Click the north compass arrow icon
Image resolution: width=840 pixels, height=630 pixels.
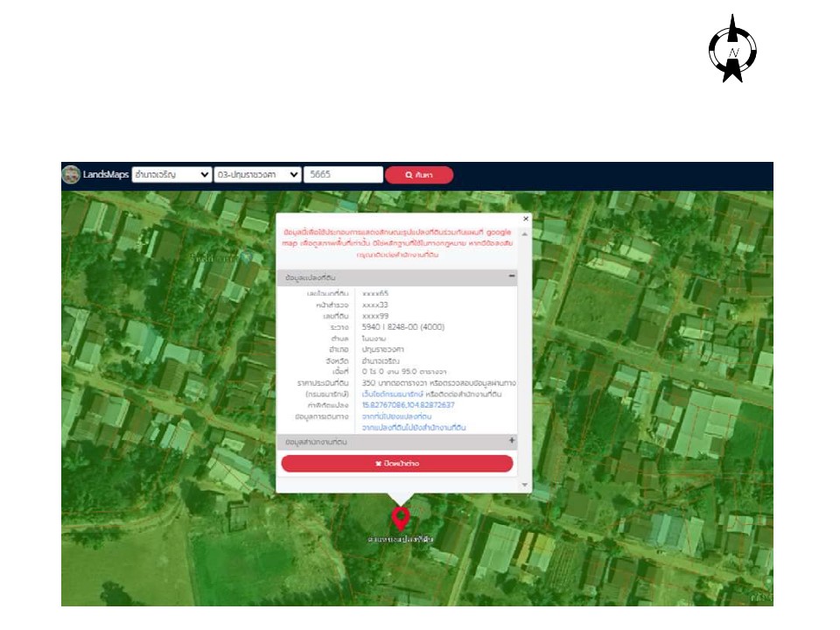pyautogui.click(x=732, y=49)
